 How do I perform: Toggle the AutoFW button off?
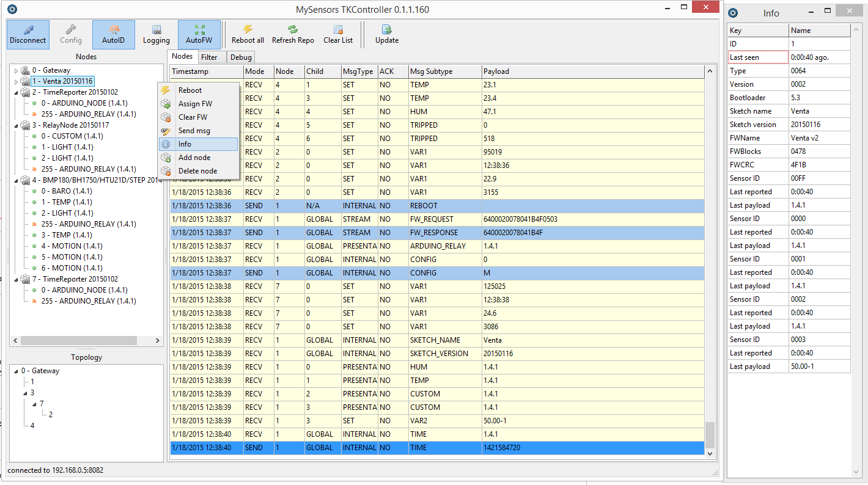click(199, 35)
